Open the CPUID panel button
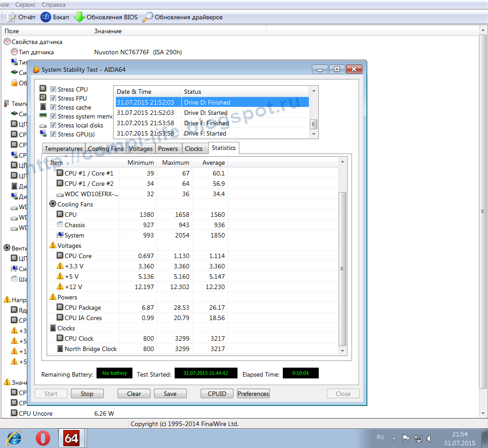488x448 pixels. click(x=217, y=394)
